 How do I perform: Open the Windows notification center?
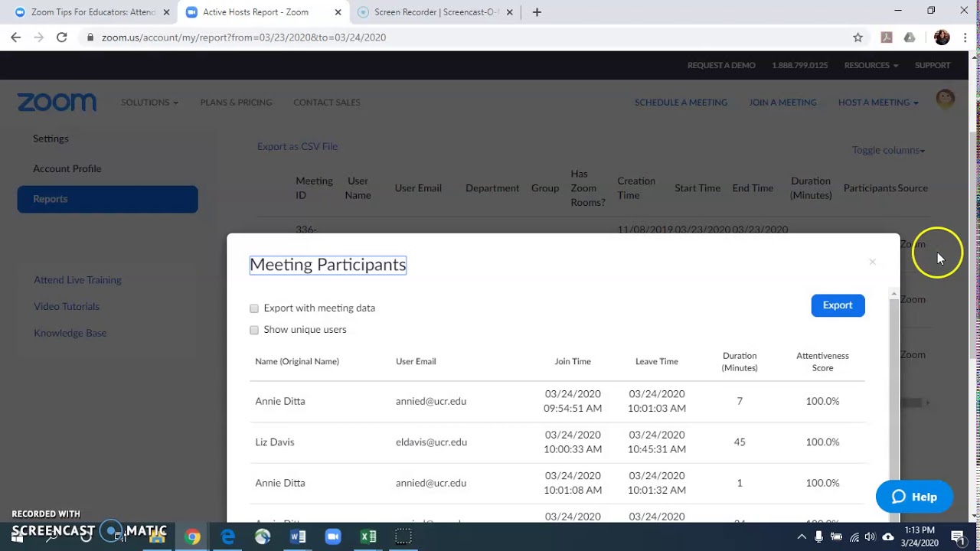pos(958,536)
